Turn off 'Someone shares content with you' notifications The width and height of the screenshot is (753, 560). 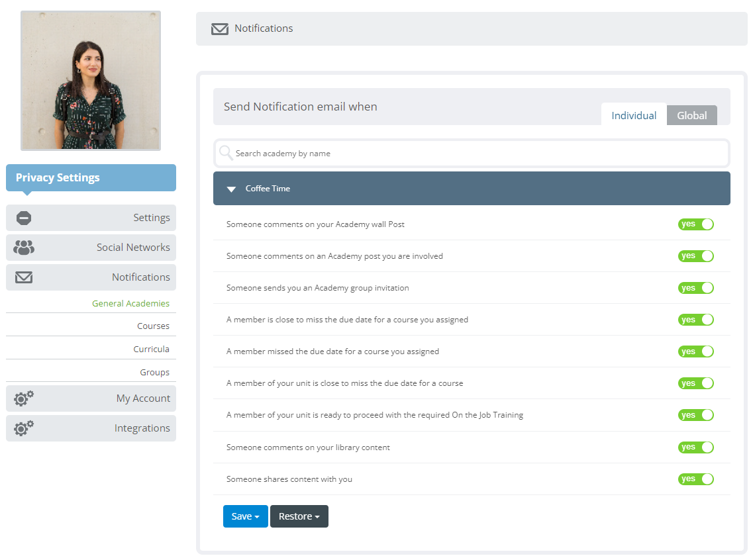pyautogui.click(x=696, y=479)
